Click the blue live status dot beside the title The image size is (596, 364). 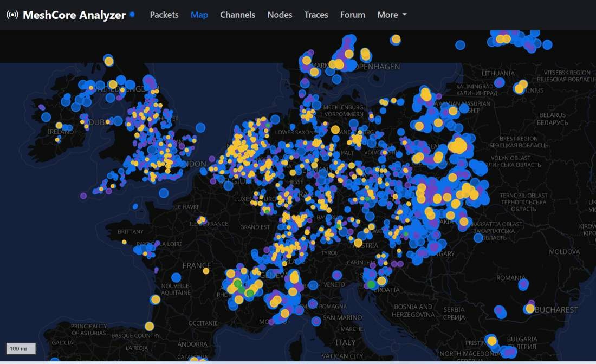tap(132, 14)
